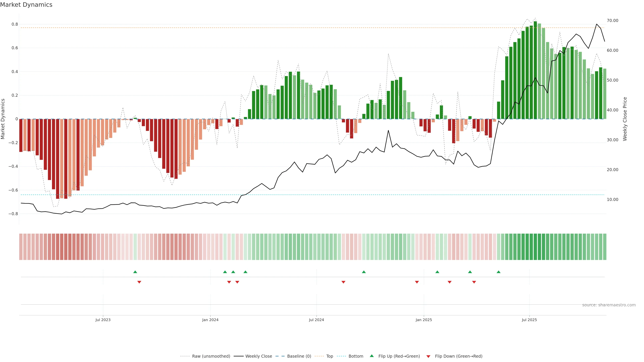
Task: Click the Jul 2025 x-axis label
Action: pyautogui.click(x=529, y=320)
